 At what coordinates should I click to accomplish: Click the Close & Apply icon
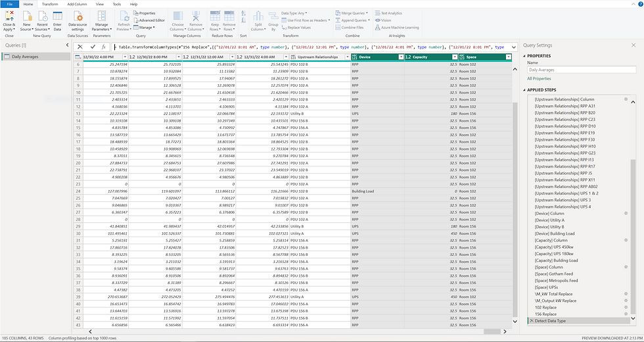click(9, 17)
